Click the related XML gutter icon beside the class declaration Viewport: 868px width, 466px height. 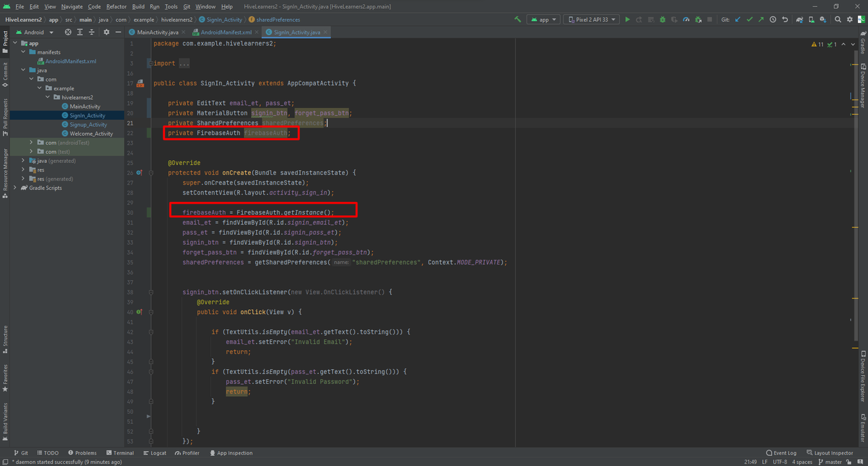pyautogui.click(x=140, y=83)
